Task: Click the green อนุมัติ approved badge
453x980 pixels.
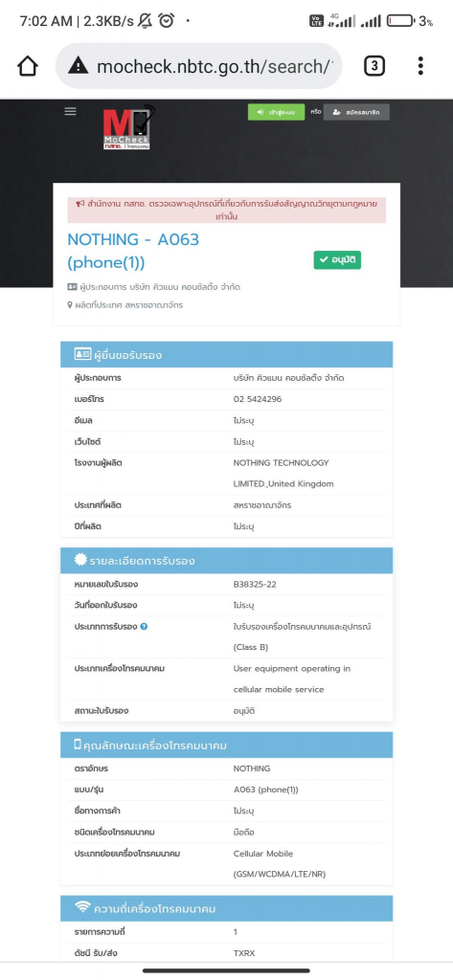Action: point(337,260)
